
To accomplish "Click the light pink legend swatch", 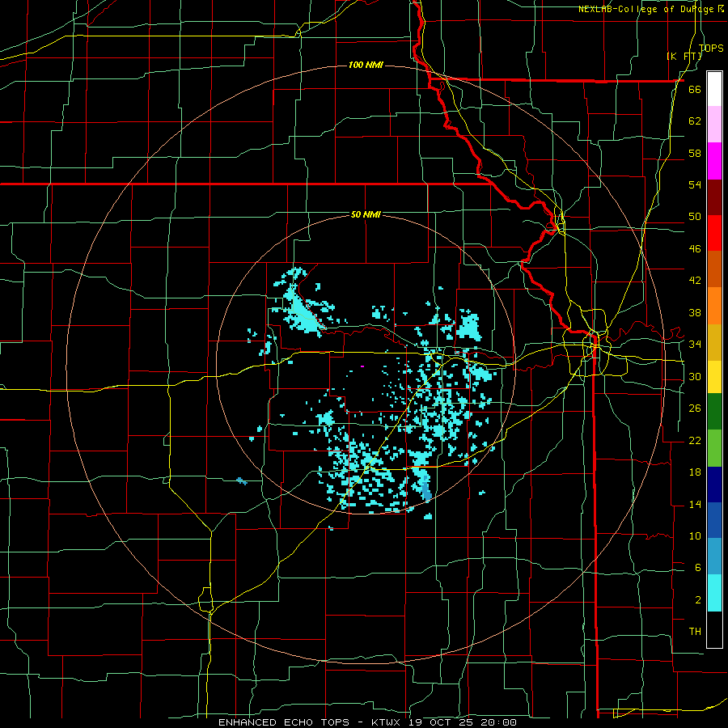I will pyautogui.click(x=714, y=125).
